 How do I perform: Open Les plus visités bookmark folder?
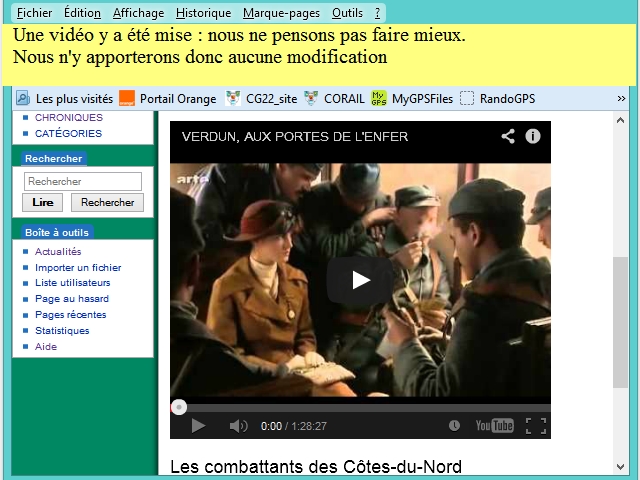(x=74, y=99)
